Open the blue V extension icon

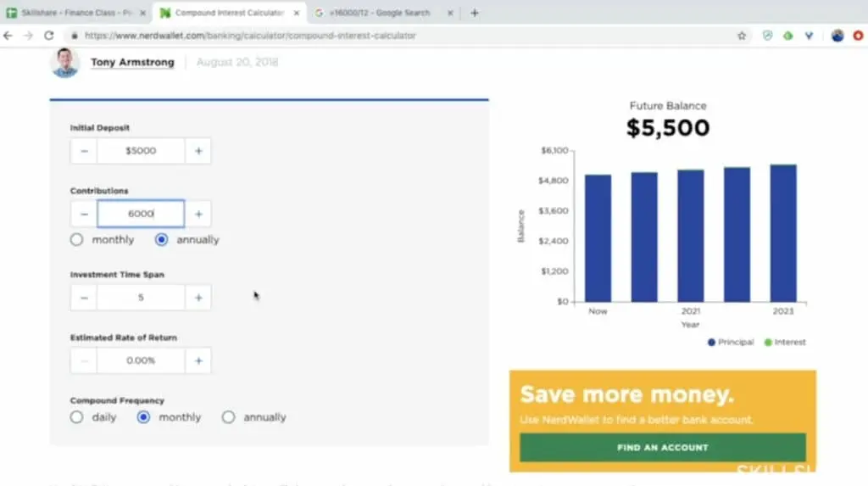point(809,36)
